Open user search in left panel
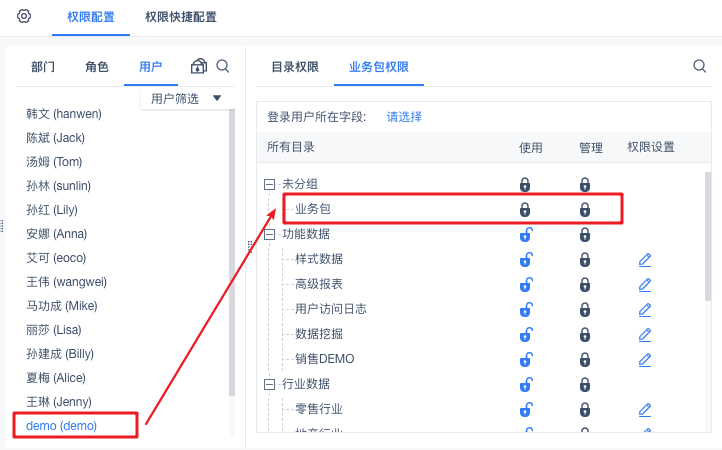 223,66
